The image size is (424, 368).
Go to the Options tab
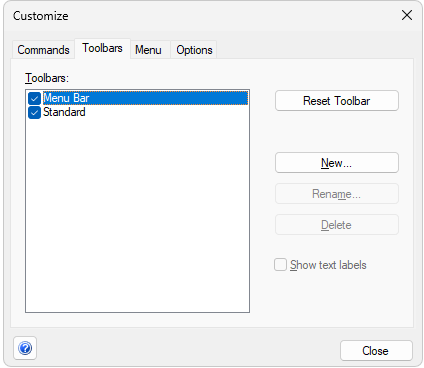(x=194, y=50)
